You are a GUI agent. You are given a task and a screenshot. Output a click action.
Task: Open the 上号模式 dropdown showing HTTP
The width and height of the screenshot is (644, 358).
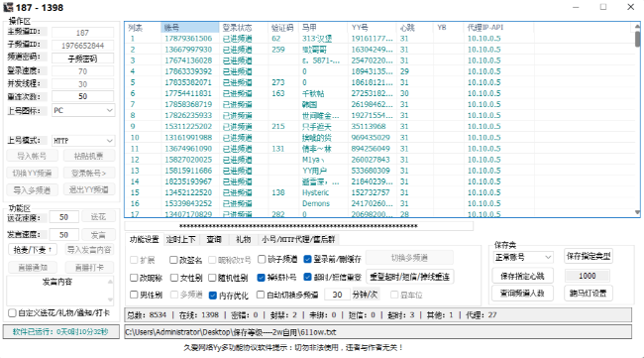pyautogui.click(x=83, y=141)
